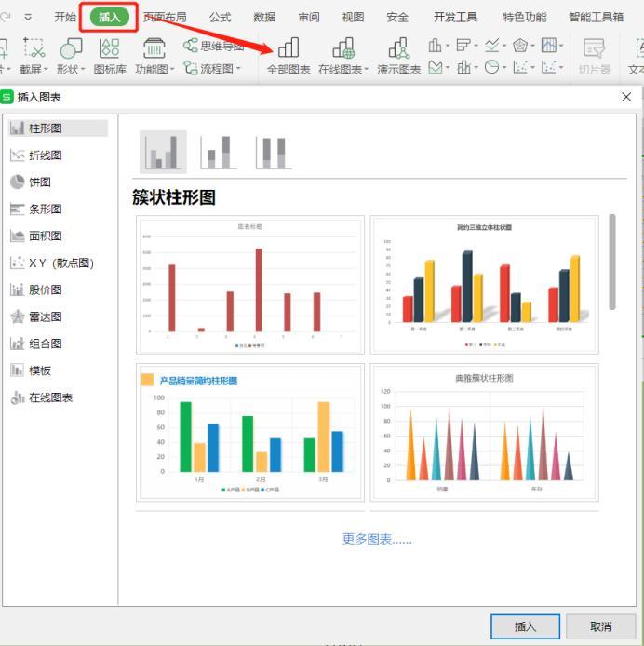Click the 插入 button in the dialog
Screen dimensions: 644x646
click(x=525, y=626)
